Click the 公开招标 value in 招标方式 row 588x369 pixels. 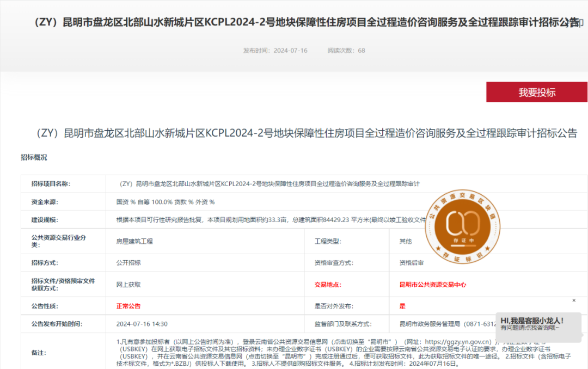128,263
